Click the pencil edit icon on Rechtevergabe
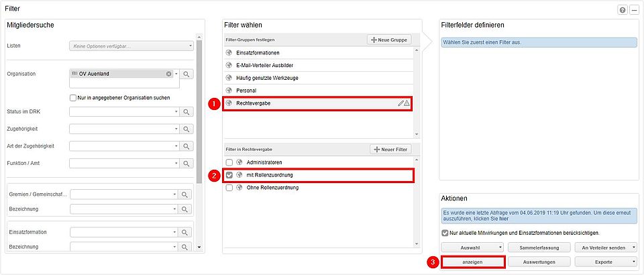Screen dimensions: 644x275 [x=400, y=103]
